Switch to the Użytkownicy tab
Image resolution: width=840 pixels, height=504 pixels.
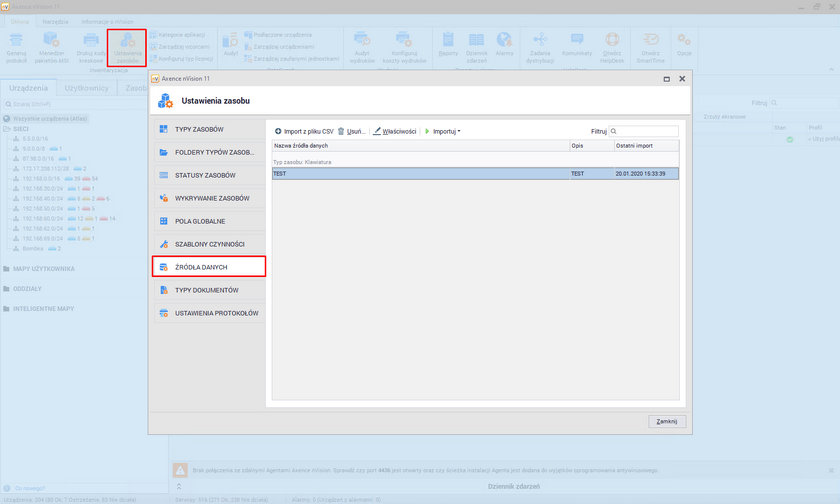click(x=87, y=88)
